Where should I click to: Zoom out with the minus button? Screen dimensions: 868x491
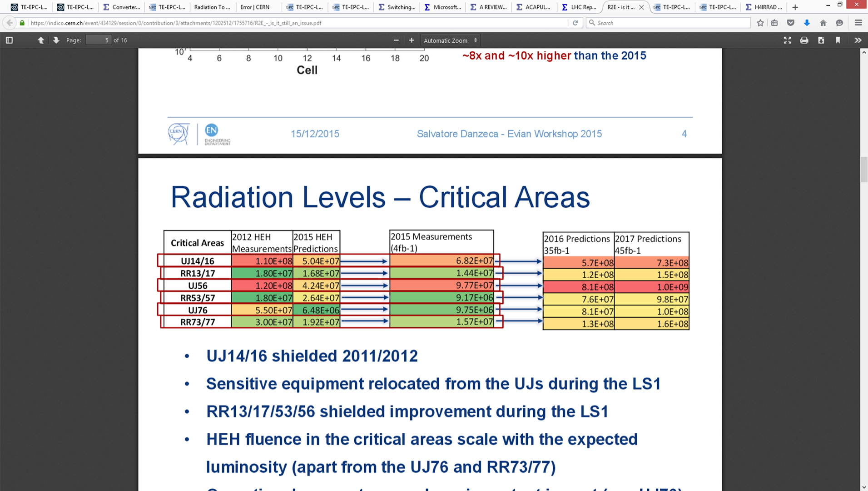(396, 40)
